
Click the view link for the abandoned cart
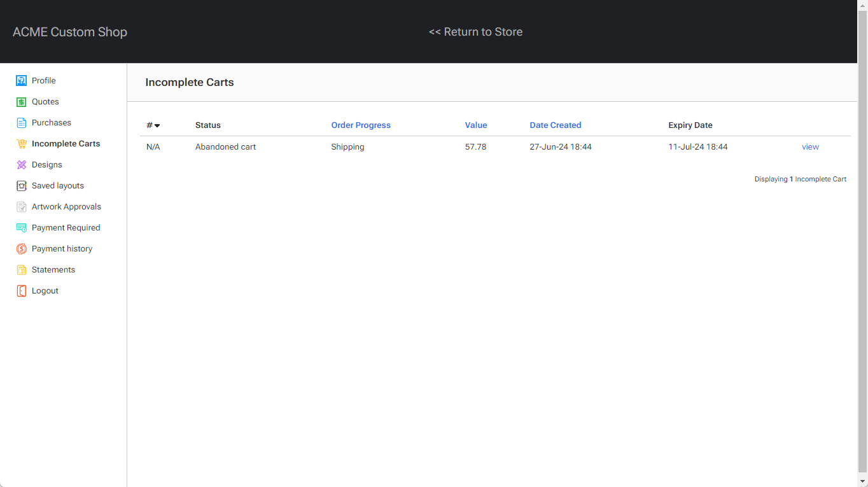[810, 146]
